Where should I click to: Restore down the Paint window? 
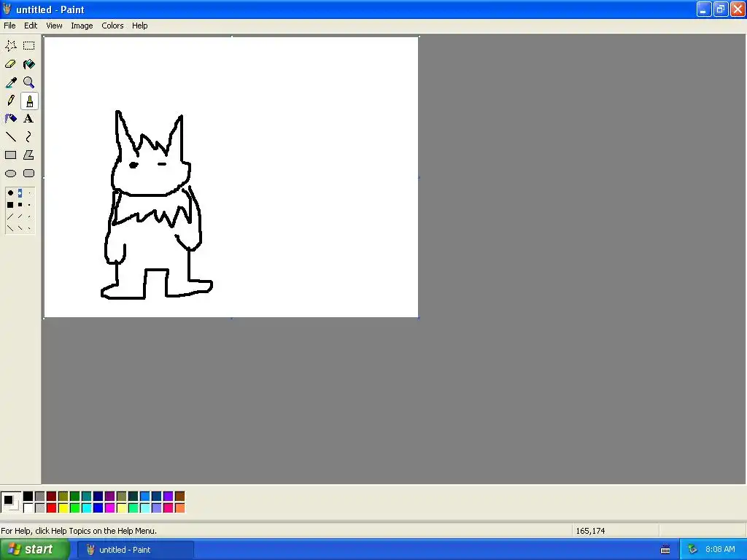coord(720,9)
